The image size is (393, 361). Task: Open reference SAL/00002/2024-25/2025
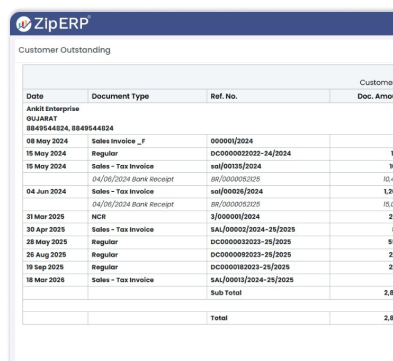tap(253, 229)
